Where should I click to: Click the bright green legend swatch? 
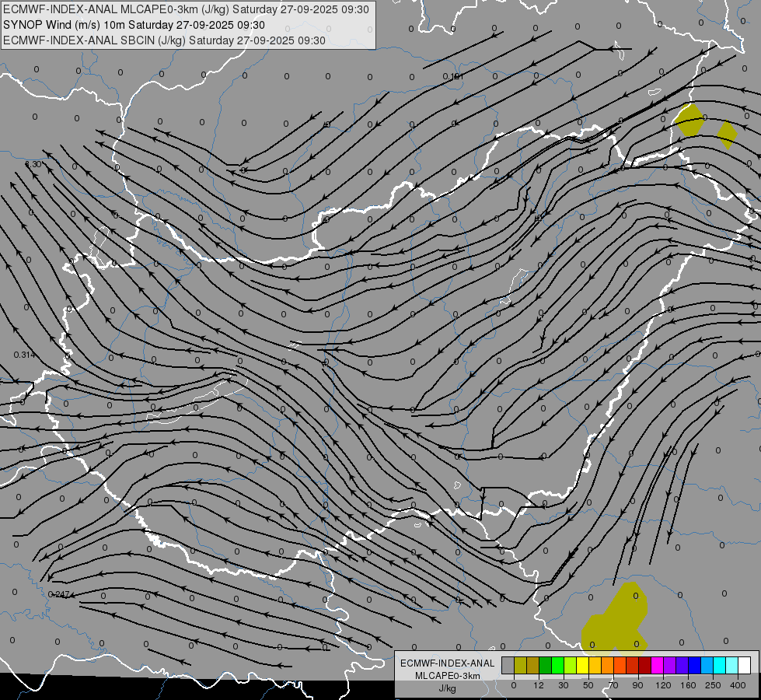coord(557,665)
